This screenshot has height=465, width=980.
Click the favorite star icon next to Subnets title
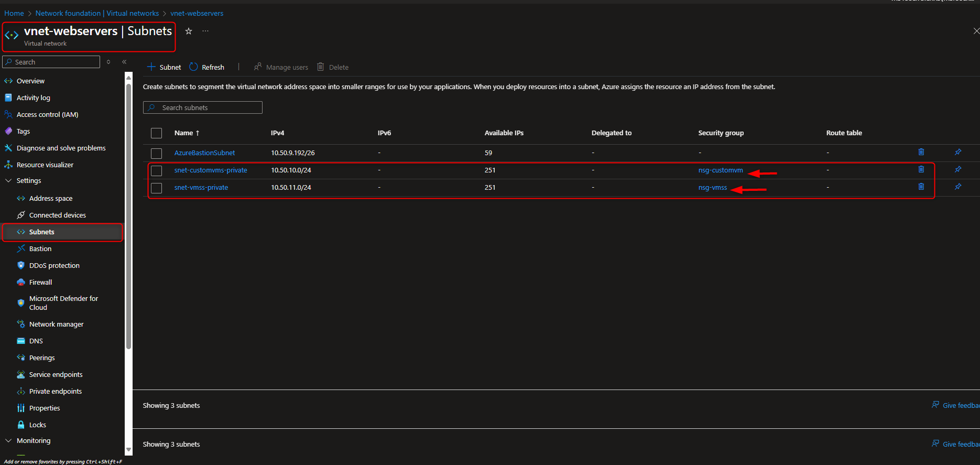[189, 31]
